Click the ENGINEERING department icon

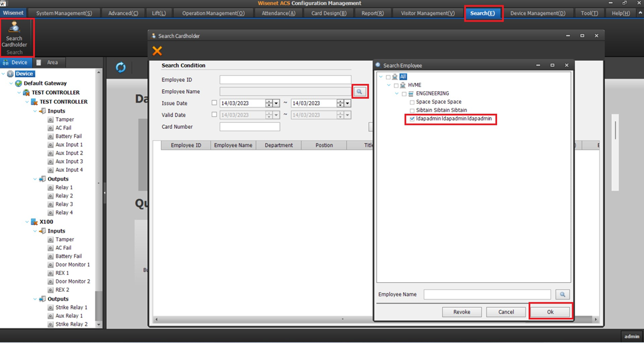[411, 94]
